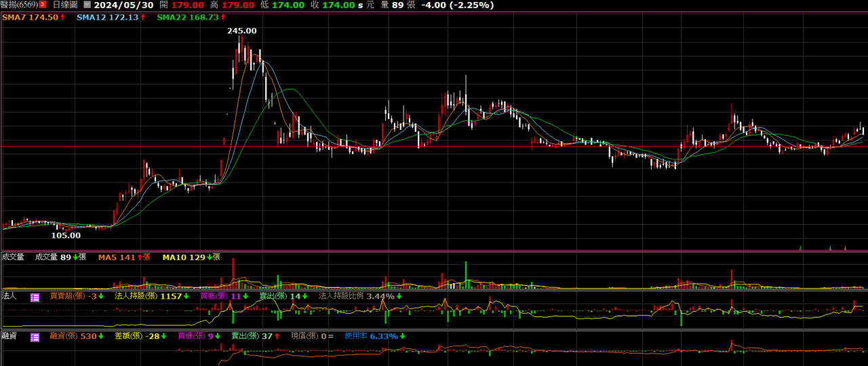
Task: Click the red badge beside stock code 6569
Action: coord(43,5)
